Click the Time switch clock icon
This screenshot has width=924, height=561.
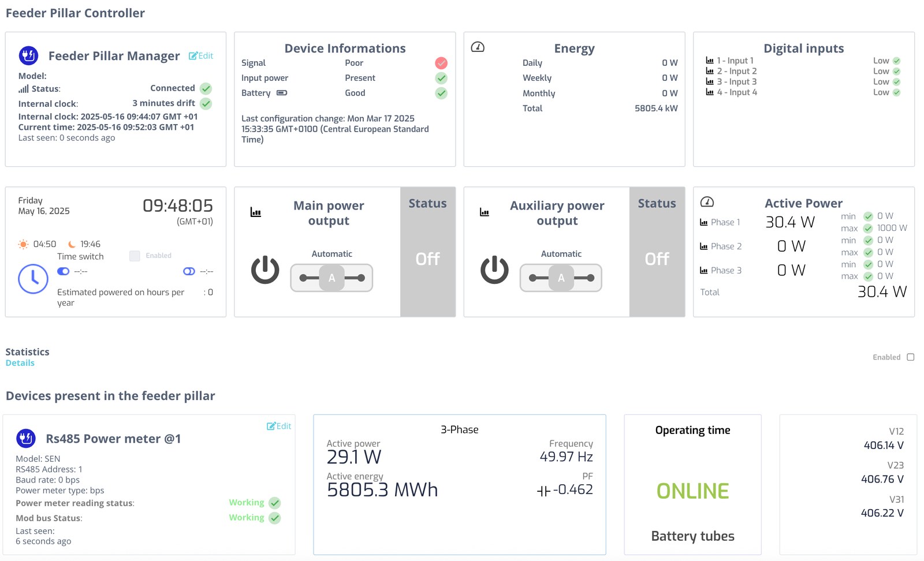tap(33, 279)
